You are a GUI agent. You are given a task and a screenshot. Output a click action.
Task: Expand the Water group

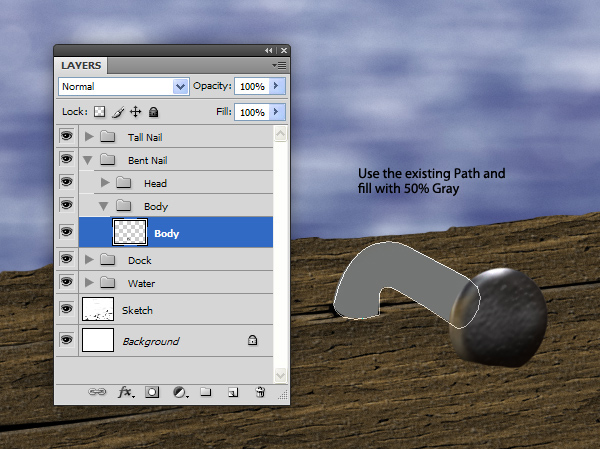pyautogui.click(x=89, y=283)
